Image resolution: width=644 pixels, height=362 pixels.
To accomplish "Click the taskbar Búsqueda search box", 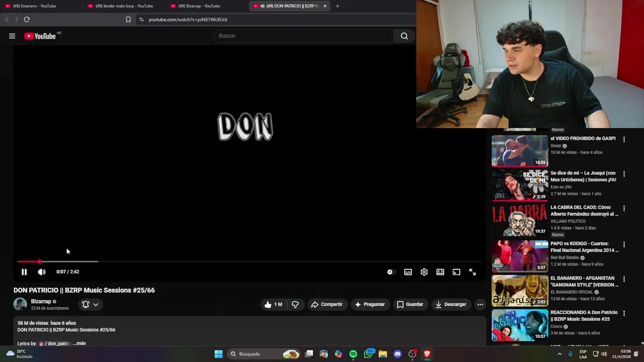I will 264,354.
